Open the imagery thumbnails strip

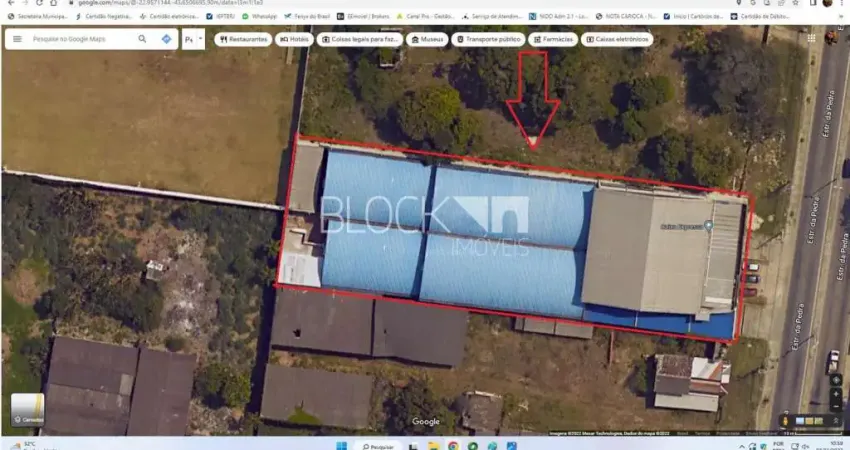(809, 421)
